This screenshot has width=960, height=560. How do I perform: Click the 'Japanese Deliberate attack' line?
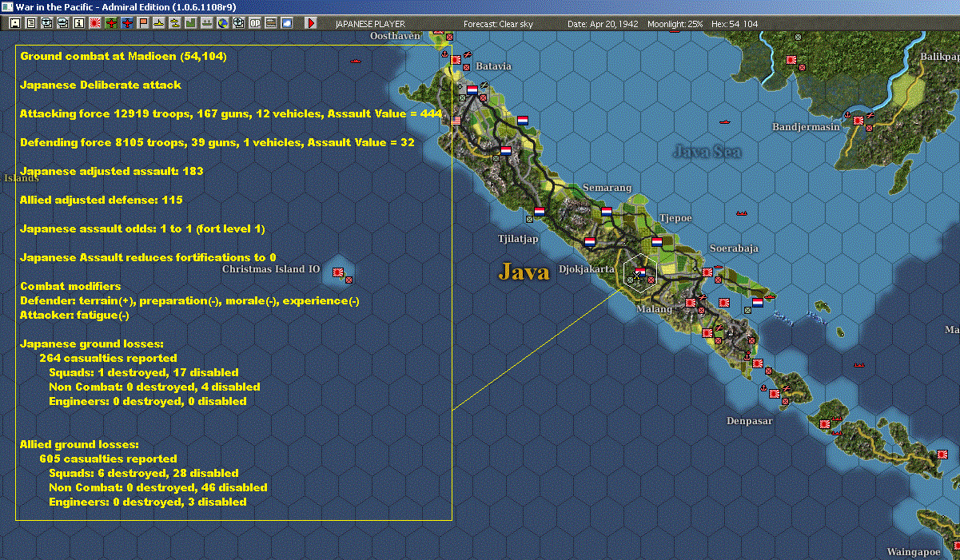click(x=101, y=85)
